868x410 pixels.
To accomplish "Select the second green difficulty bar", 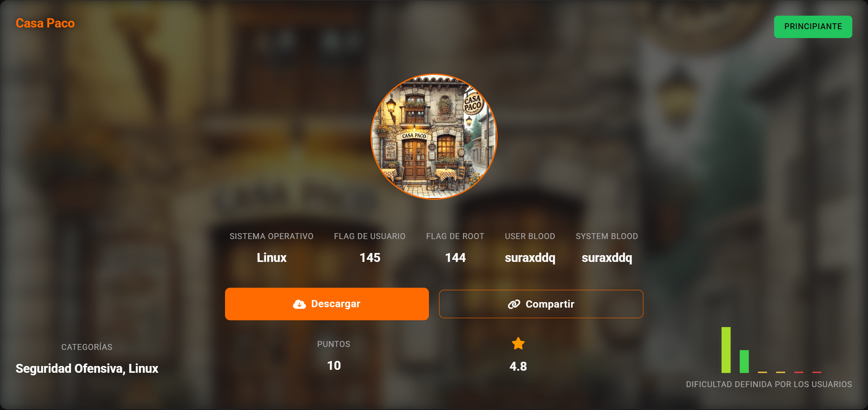I will 744,361.
